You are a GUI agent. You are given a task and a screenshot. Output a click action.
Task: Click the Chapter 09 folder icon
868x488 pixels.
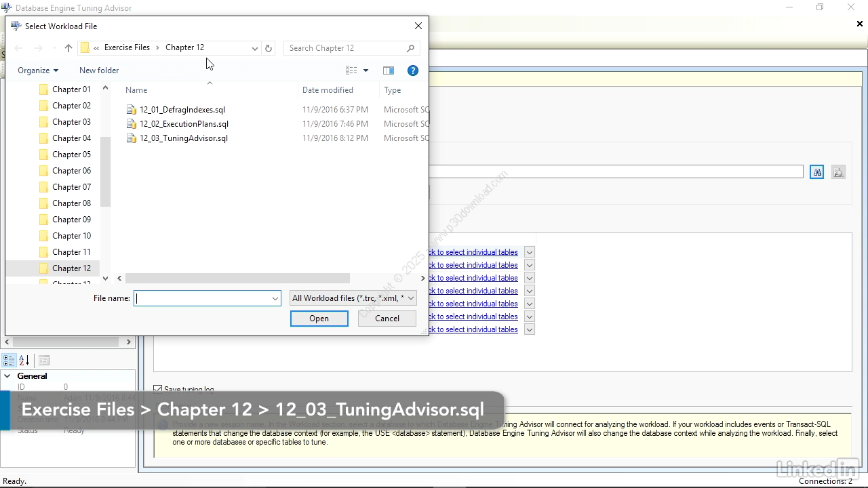point(43,220)
